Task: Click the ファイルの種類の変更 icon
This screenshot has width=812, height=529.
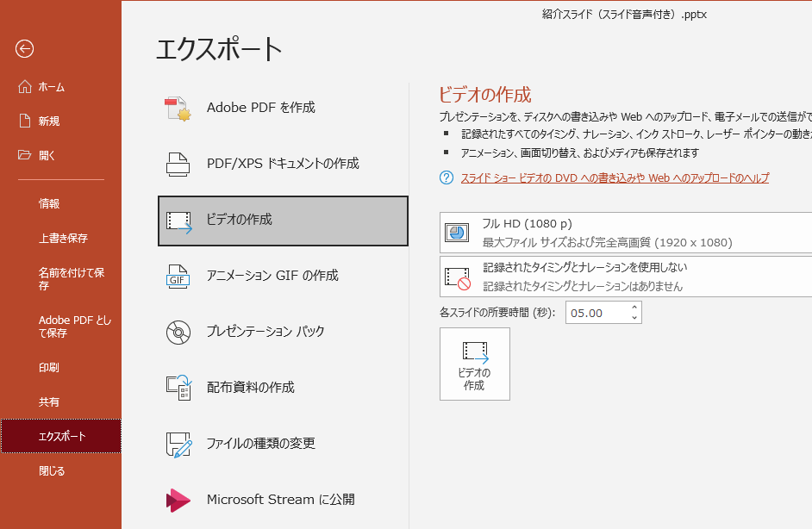Action: [x=178, y=444]
